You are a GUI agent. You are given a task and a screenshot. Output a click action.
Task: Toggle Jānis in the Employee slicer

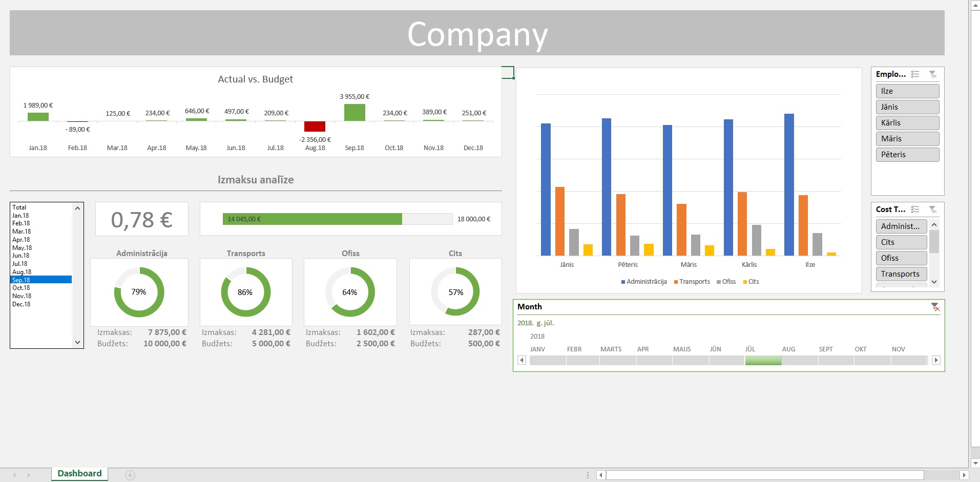click(x=907, y=107)
